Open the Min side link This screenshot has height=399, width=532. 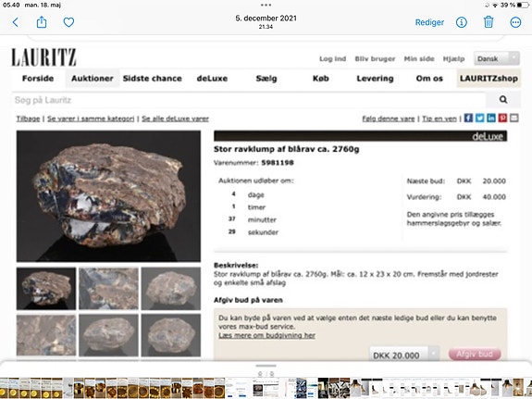(419, 58)
